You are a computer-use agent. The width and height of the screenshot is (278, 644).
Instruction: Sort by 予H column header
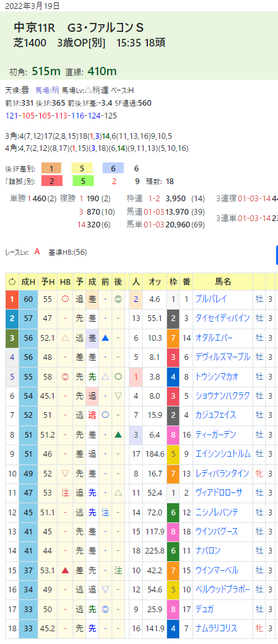48,282
